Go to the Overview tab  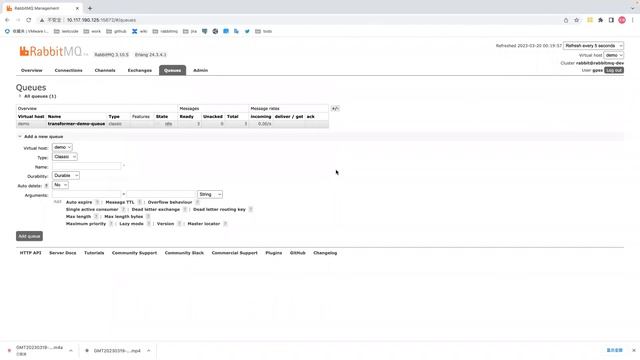click(31, 71)
